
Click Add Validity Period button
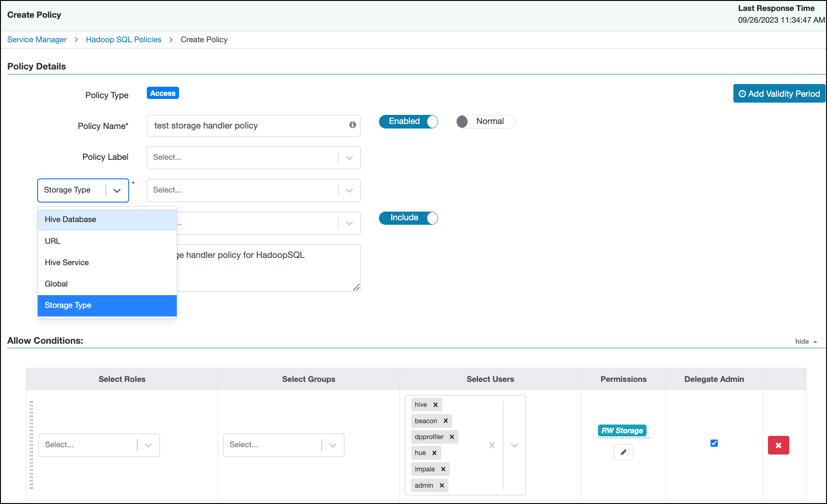tap(779, 94)
